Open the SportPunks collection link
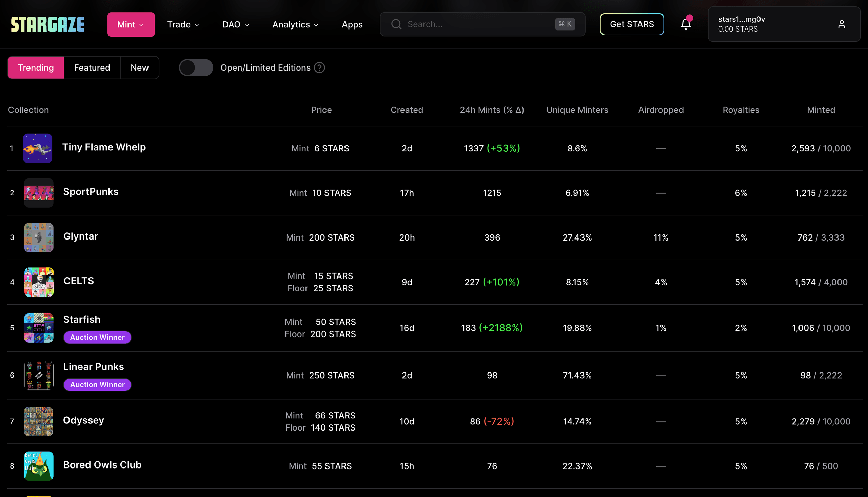Viewport: 868px width, 497px height. tap(91, 192)
